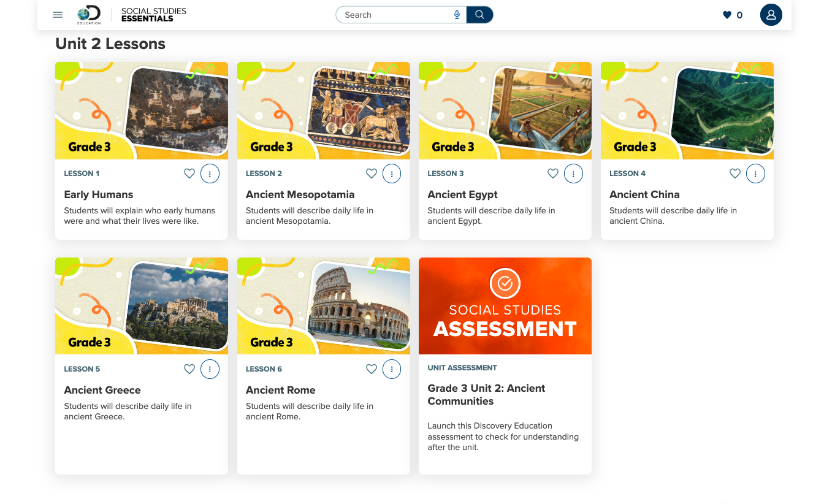The width and height of the screenshot is (824, 504).
Task: Favorite the Ancient Rome lesson
Action: coord(372,369)
